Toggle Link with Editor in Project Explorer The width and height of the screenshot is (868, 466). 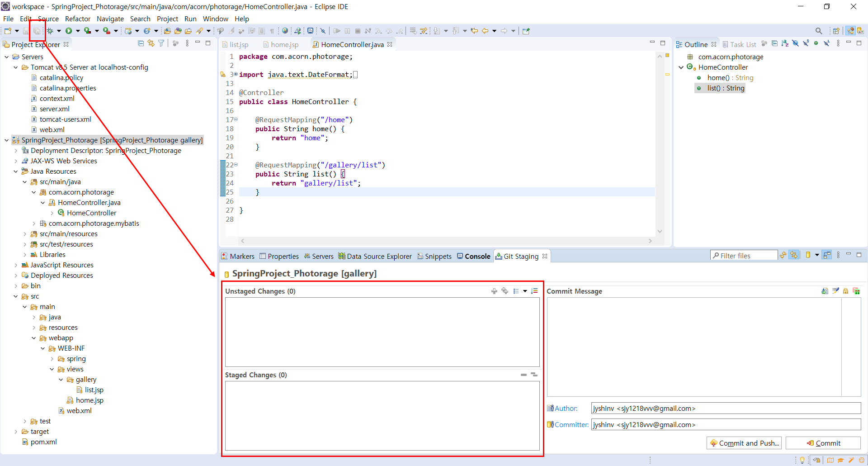click(151, 43)
